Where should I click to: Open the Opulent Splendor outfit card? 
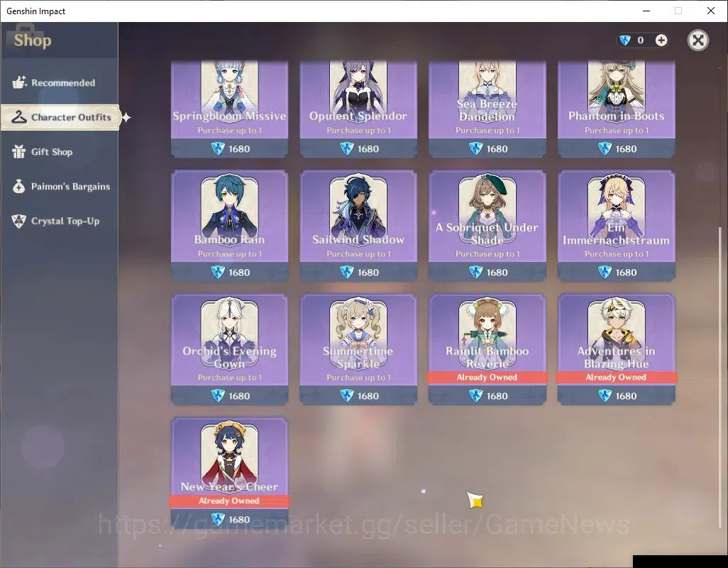[358, 109]
